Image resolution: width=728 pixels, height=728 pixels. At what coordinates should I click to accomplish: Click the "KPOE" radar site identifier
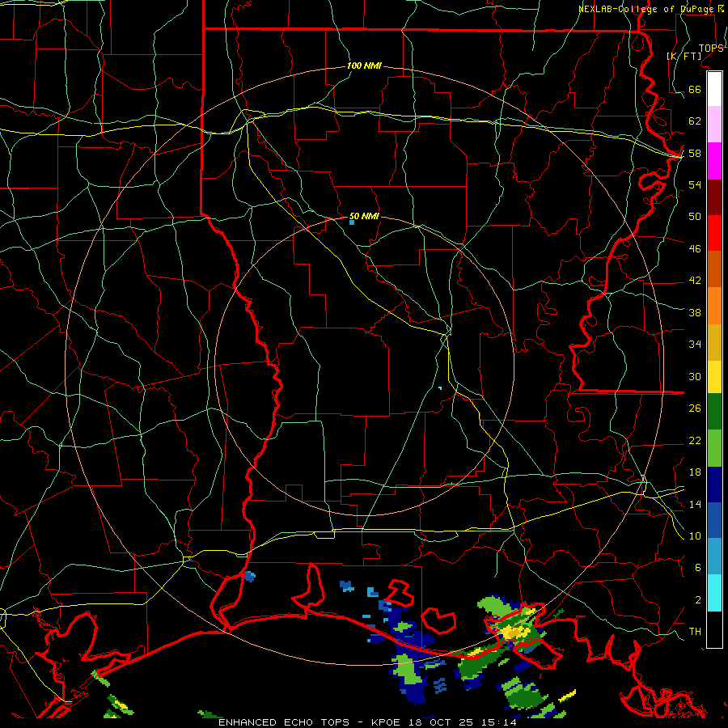387,722
